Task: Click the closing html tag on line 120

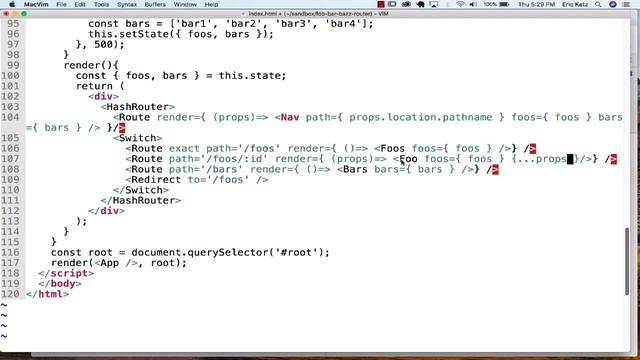Action: pos(47,294)
